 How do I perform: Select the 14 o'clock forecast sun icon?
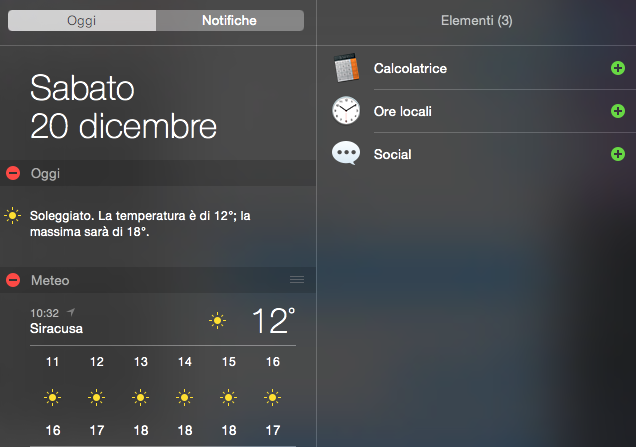185,398
